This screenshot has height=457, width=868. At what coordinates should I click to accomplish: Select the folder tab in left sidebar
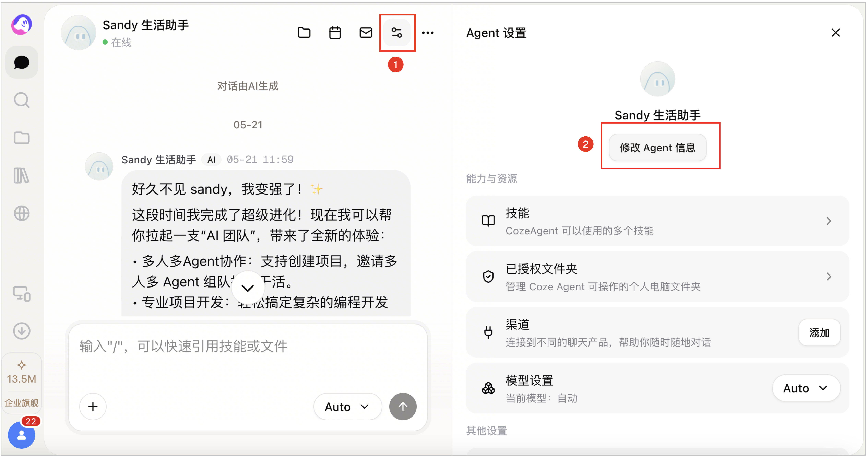(22, 138)
